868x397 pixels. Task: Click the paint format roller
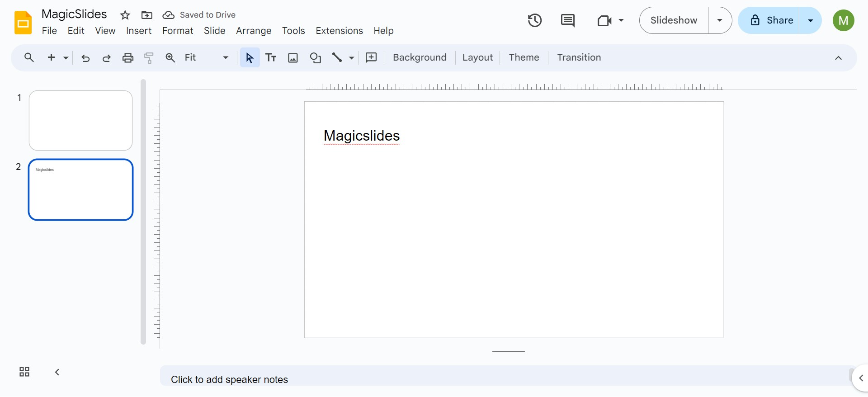149,57
